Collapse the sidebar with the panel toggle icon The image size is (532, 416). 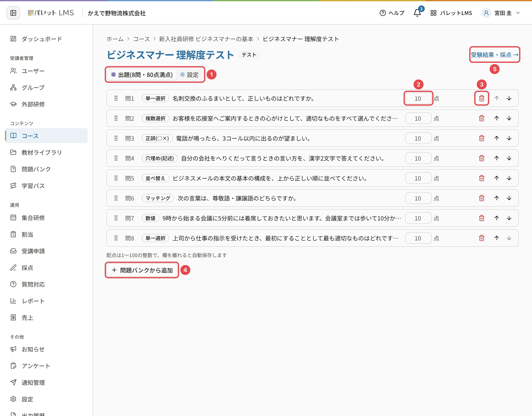pos(13,13)
